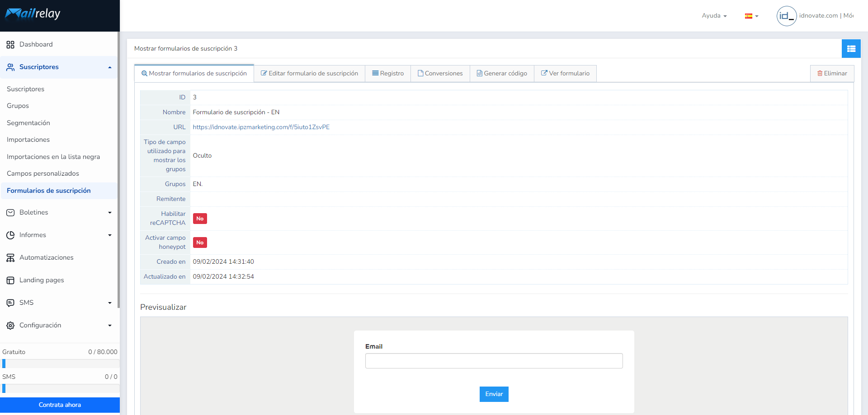Open Importaciones in sidebar
Image resolution: width=868 pixels, height=415 pixels.
28,140
